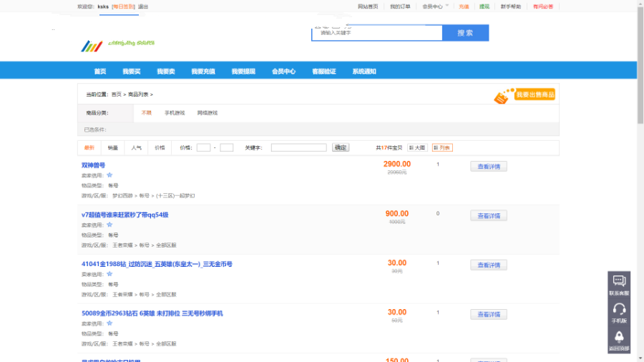View details button for 双神兽号
Viewport: 644px width, 362px height.
click(x=488, y=166)
